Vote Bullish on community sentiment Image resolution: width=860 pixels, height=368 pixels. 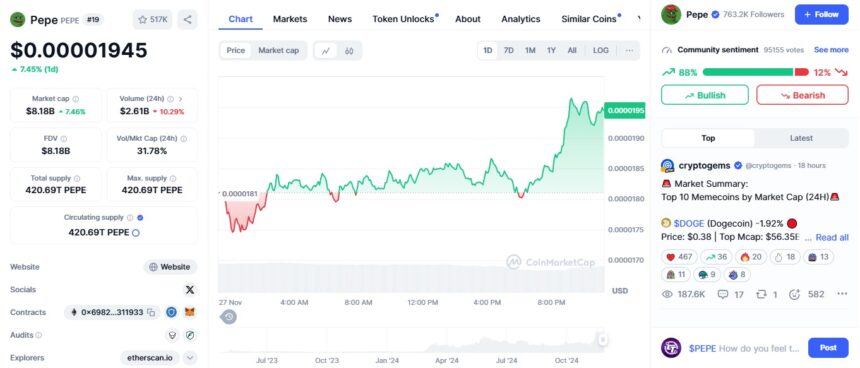[x=705, y=95]
